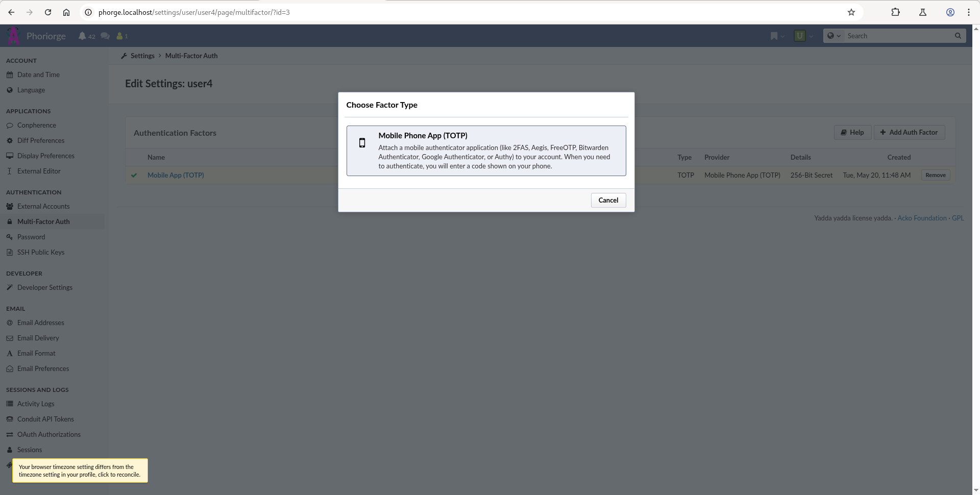Open Sessions page
This screenshot has height=495, width=980.
pos(30,450)
